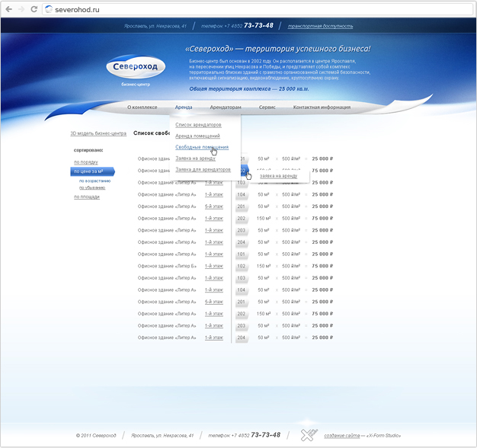Image resolution: width=477 pixels, height=448 pixels.
Task: Open the создание сайта footer link
Action: [x=342, y=436]
